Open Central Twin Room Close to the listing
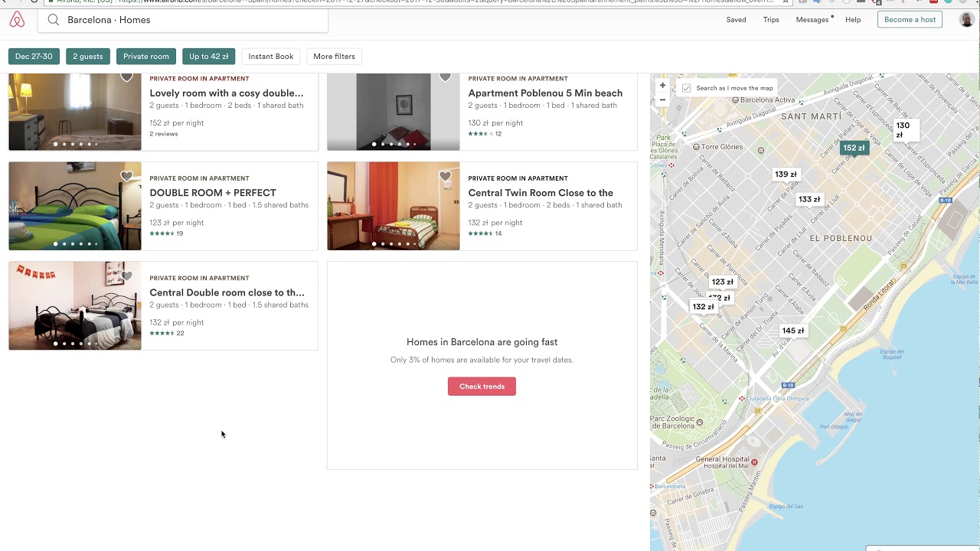Screen dimensions: 980x551 pos(541,193)
